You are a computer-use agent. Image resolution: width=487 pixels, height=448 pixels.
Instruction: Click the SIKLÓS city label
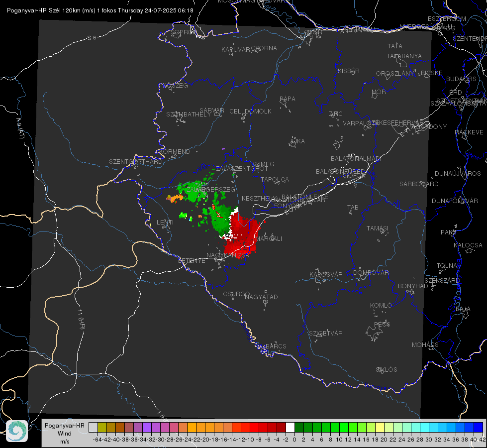coord(387,370)
